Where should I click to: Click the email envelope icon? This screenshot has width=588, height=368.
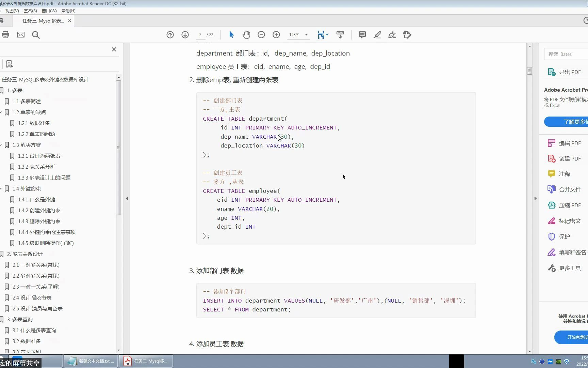21,35
